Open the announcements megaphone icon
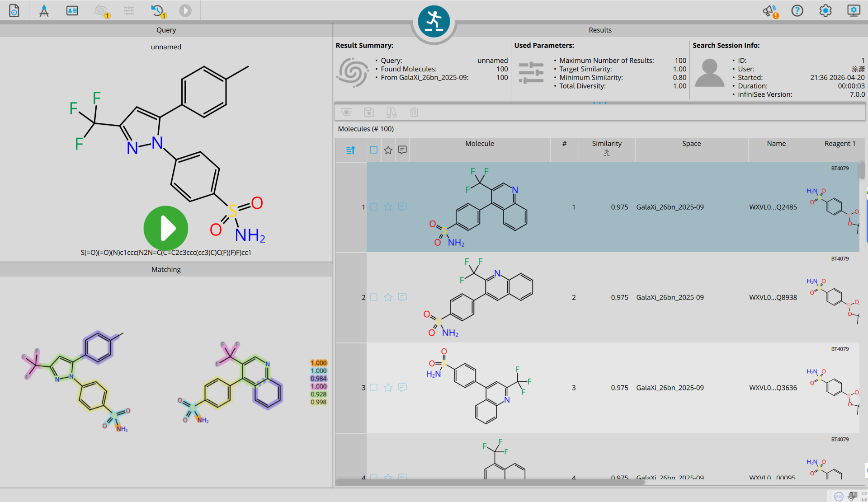 click(770, 10)
